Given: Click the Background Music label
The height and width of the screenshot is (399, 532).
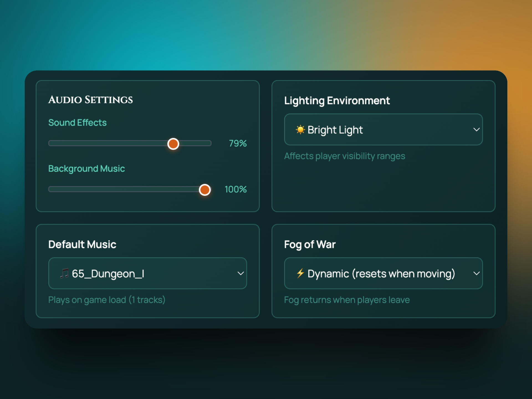Looking at the screenshot, I should (x=86, y=168).
